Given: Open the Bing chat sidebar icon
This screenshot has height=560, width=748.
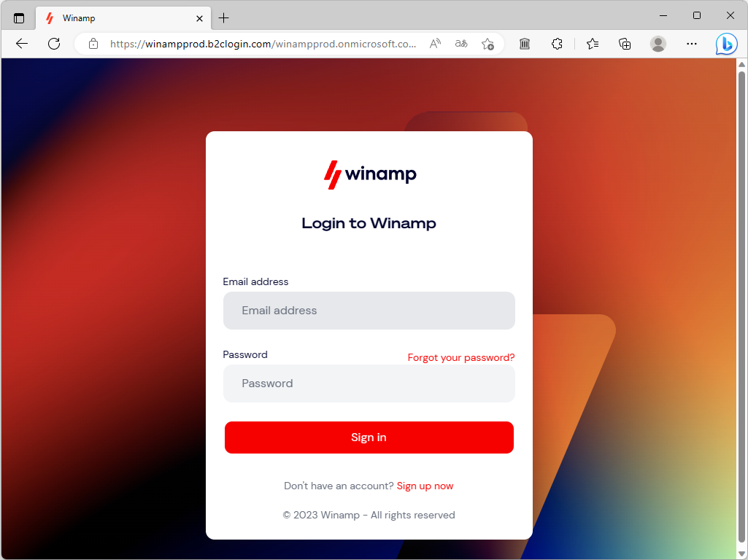Looking at the screenshot, I should 726,44.
